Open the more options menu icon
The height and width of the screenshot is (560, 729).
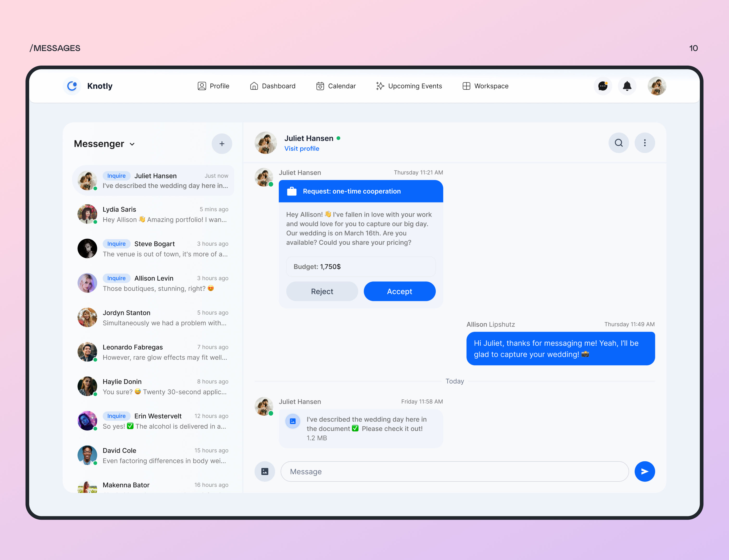645,142
